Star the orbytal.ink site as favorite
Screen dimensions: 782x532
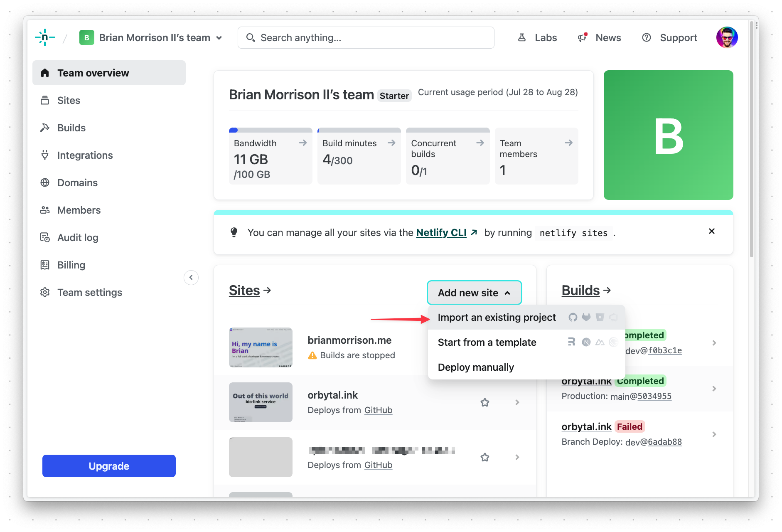(x=484, y=402)
